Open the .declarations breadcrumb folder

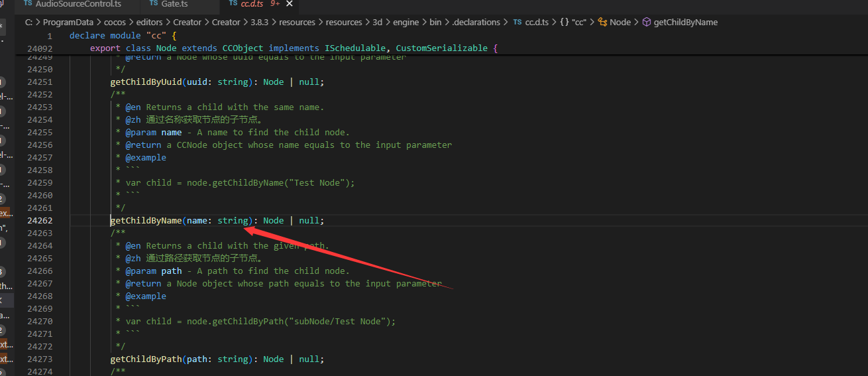[x=476, y=22]
